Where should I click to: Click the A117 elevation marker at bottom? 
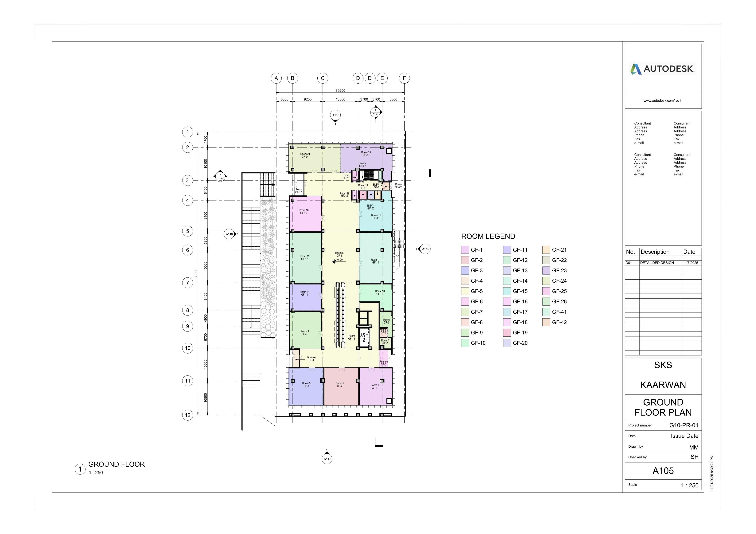pyautogui.click(x=327, y=459)
